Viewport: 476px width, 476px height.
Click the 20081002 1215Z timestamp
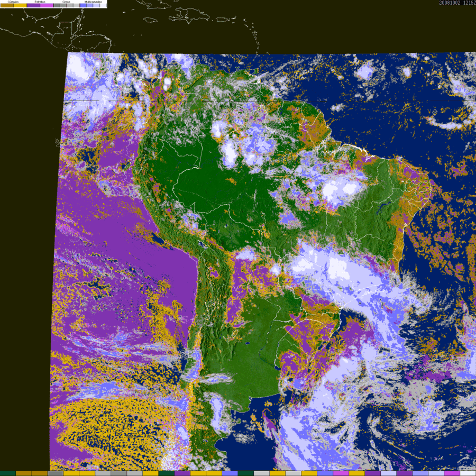pyautogui.click(x=457, y=3)
